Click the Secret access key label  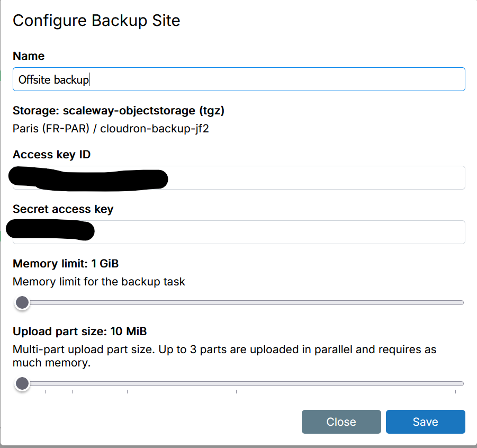(x=64, y=209)
